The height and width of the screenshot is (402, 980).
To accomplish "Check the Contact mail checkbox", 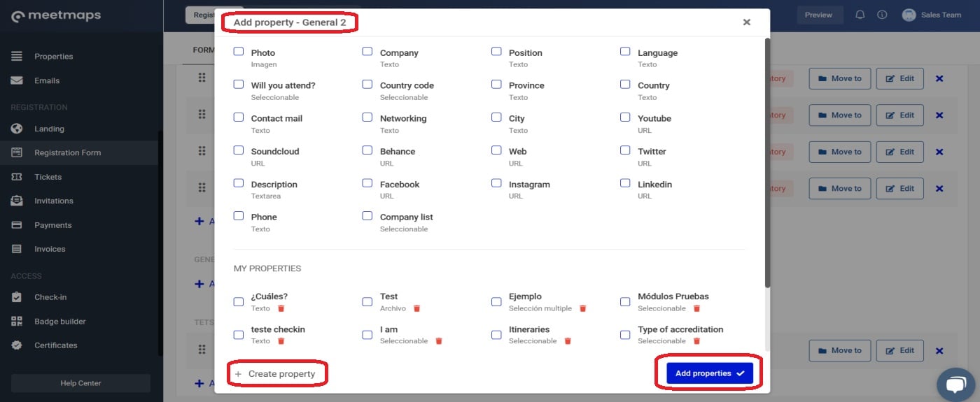I will pyautogui.click(x=239, y=117).
